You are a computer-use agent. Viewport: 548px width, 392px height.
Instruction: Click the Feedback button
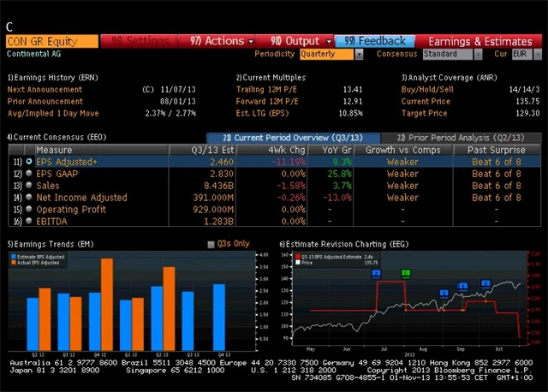375,40
